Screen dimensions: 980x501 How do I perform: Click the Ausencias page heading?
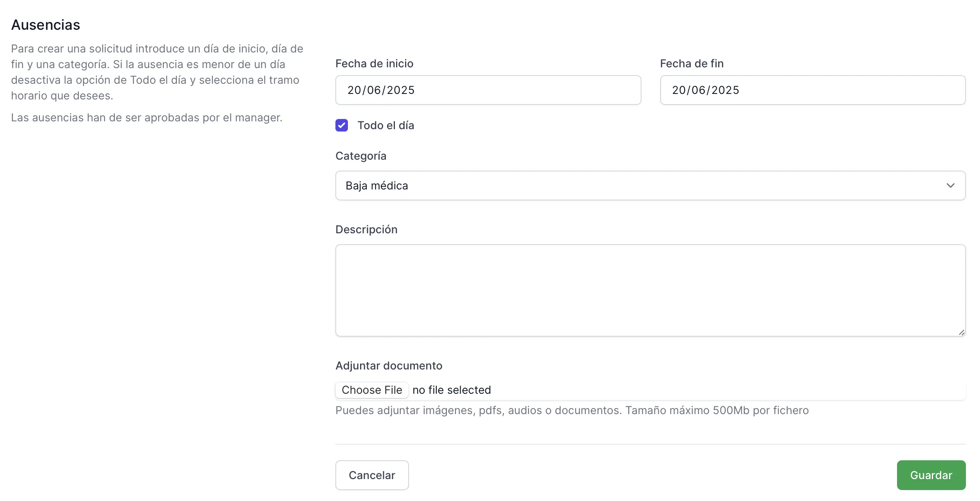(45, 24)
